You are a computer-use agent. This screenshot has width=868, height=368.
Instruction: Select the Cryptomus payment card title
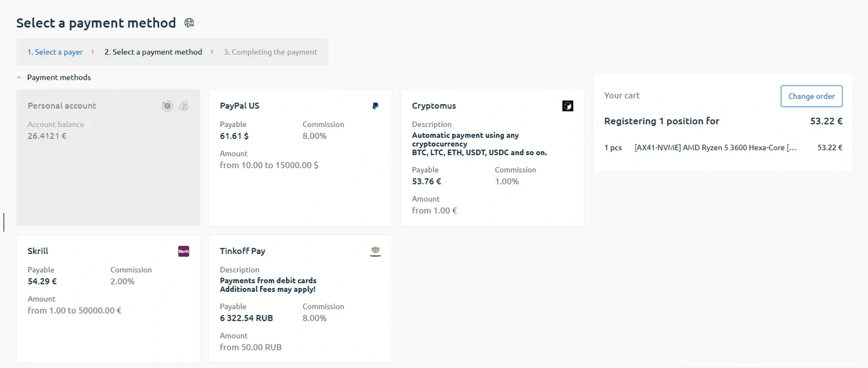pyautogui.click(x=433, y=106)
